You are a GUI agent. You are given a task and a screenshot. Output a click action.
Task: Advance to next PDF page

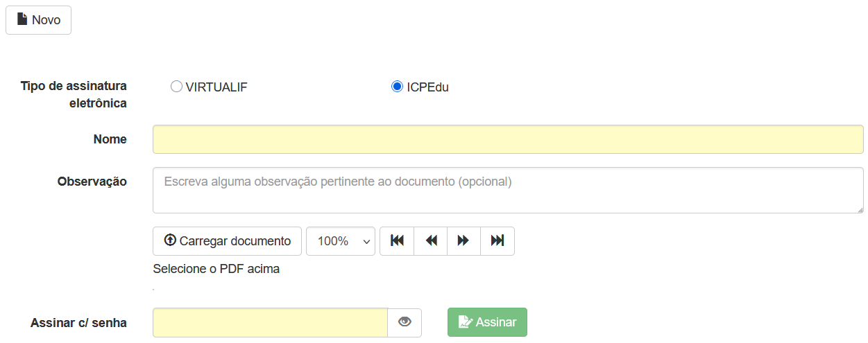tap(463, 241)
